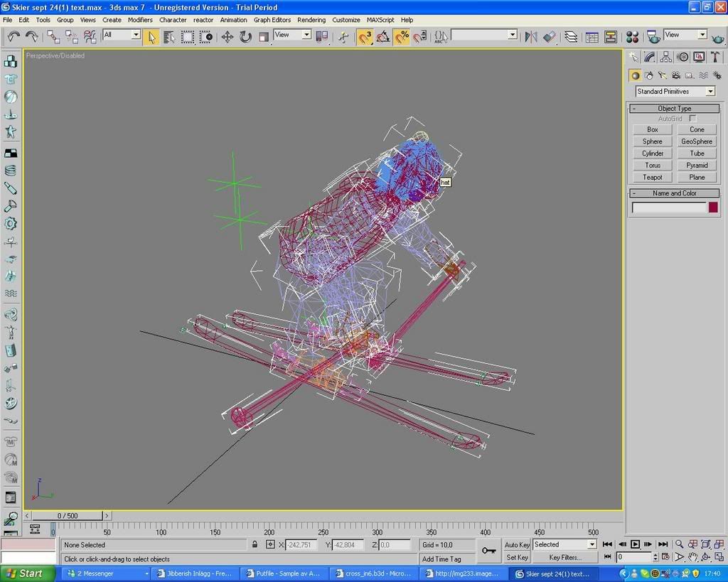Screen dimensions: 728x582
Task: Click the Zoom magnifier viewport control
Action: click(x=680, y=544)
